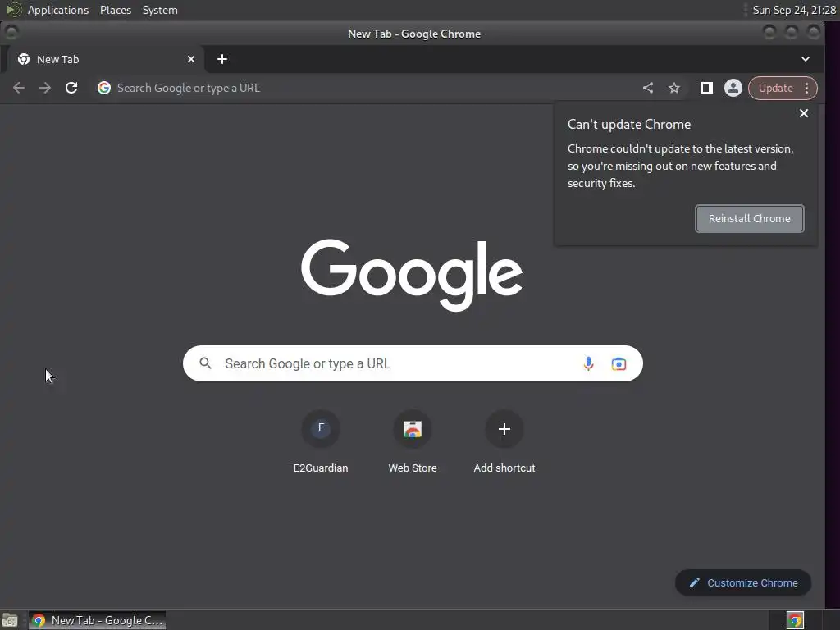Click Reinstall Chrome button
Screen dimensions: 840x630
(x=750, y=218)
